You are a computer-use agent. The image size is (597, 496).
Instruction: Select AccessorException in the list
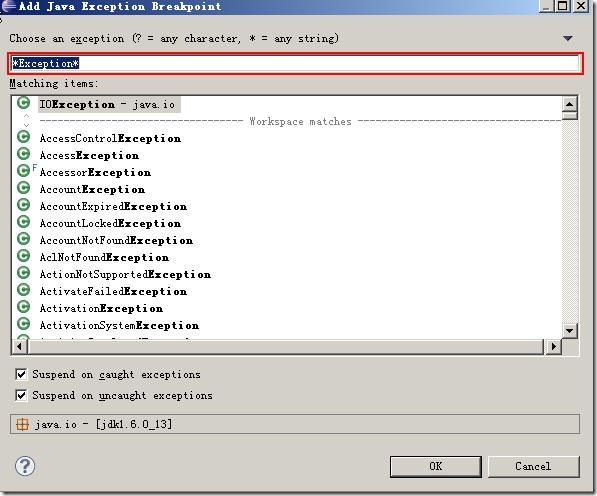point(95,172)
